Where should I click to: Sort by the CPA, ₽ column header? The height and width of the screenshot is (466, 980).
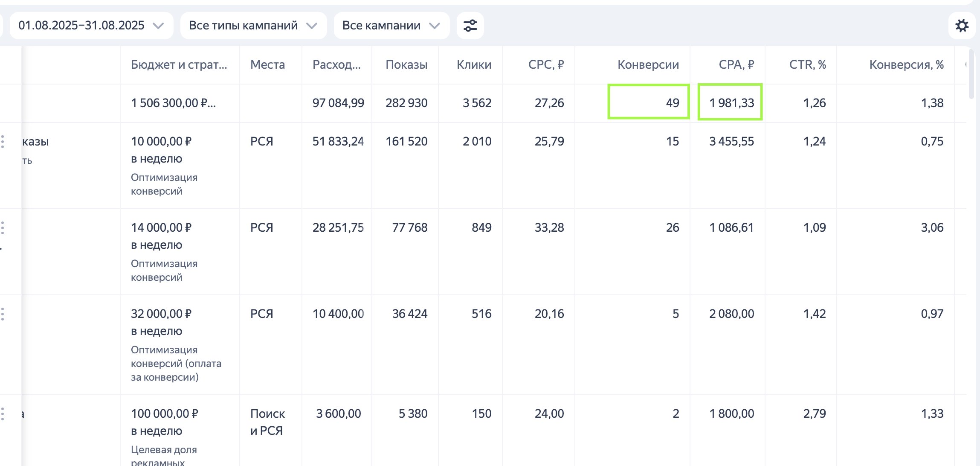point(736,65)
